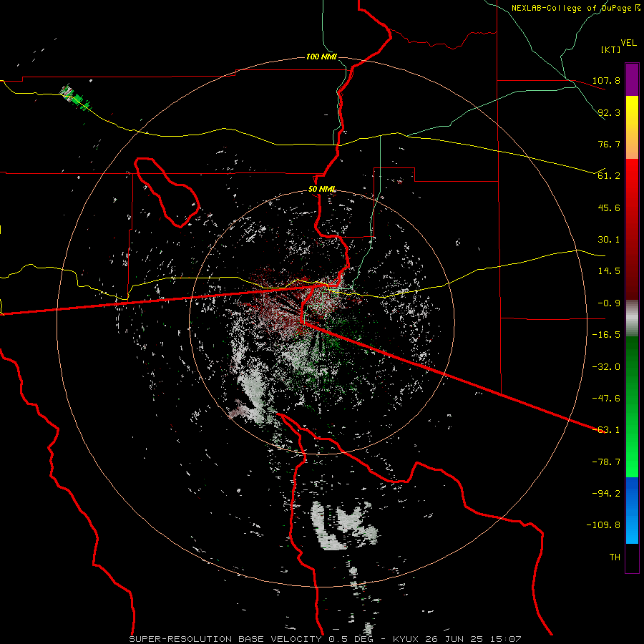
Task: Click the 45.6 value on the velocity scale
Action: pos(609,208)
